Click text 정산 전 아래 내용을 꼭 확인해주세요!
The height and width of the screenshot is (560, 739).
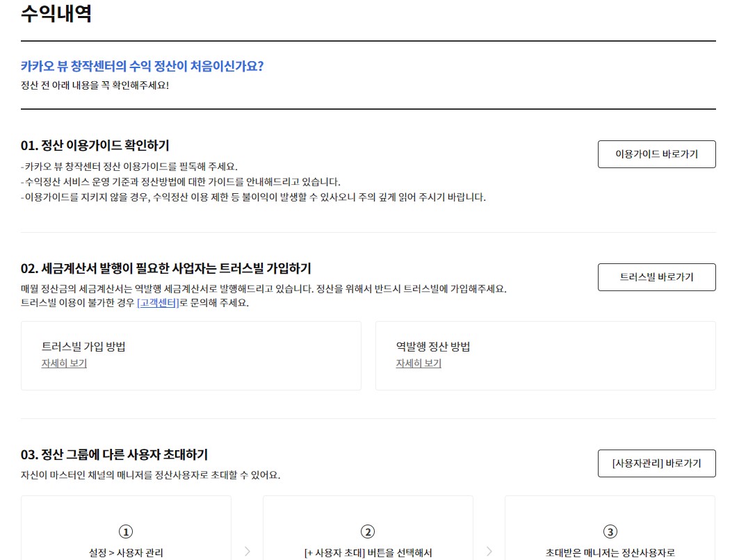coord(95,85)
